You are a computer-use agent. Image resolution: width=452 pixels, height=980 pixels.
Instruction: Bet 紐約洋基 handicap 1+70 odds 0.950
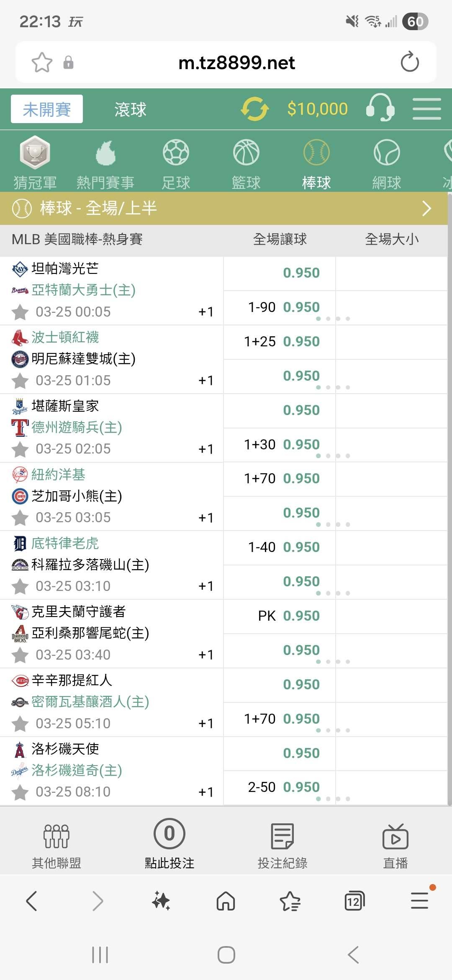[301, 478]
